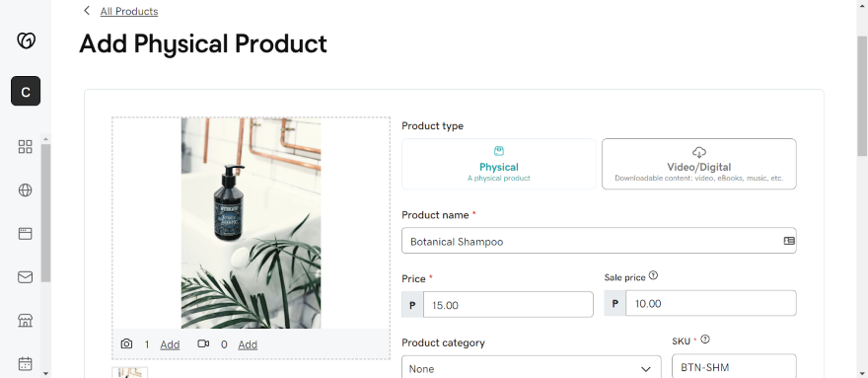Open the GoDaddy logo home icon

(26, 40)
